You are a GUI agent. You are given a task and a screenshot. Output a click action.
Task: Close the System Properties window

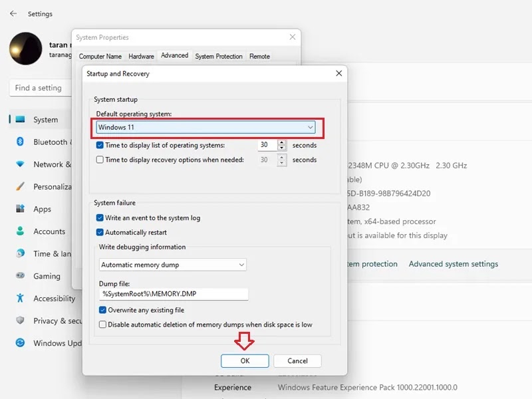click(293, 37)
